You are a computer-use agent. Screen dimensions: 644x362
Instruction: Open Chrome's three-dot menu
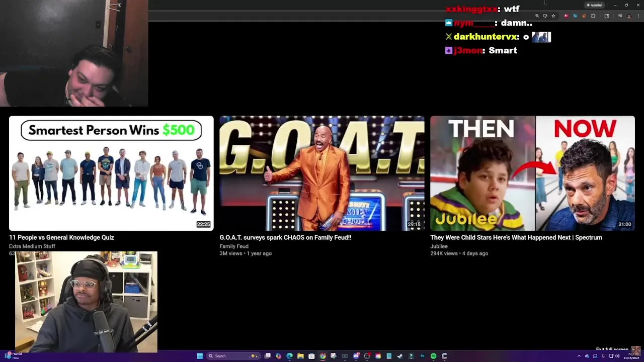click(638, 16)
